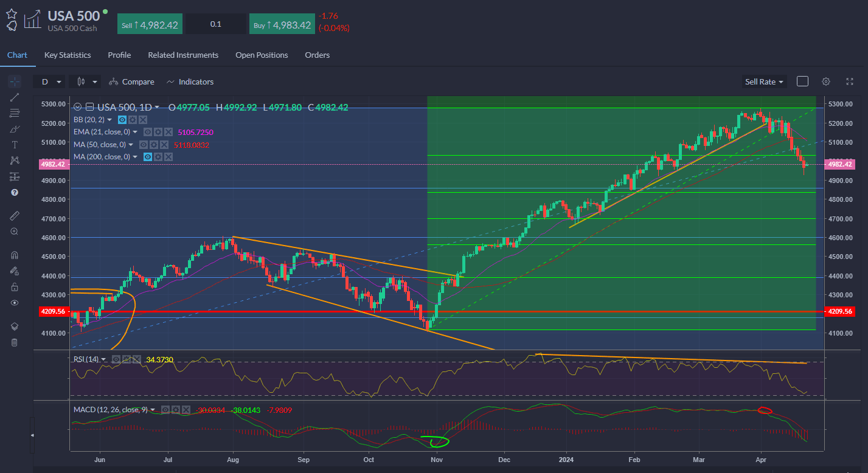Activate the ruler measure tool
The width and height of the screenshot is (868, 473).
(x=15, y=216)
